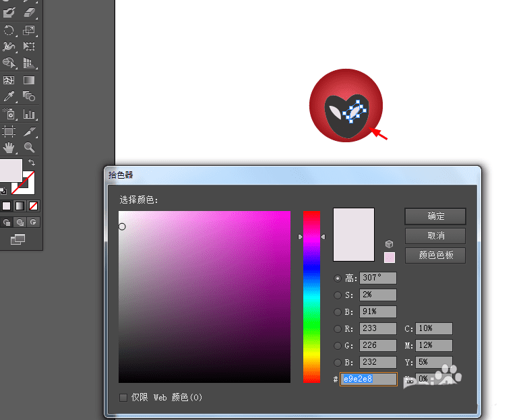Image resolution: width=525 pixels, height=420 pixels.
Task: Click the rainbow hue spectrum bar
Action: (x=312, y=297)
